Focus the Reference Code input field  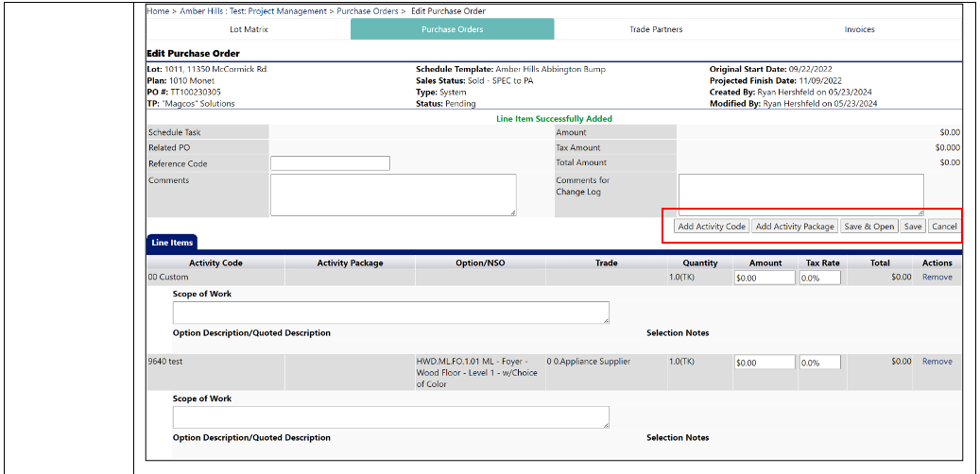pyautogui.click(x=330, y=163)
